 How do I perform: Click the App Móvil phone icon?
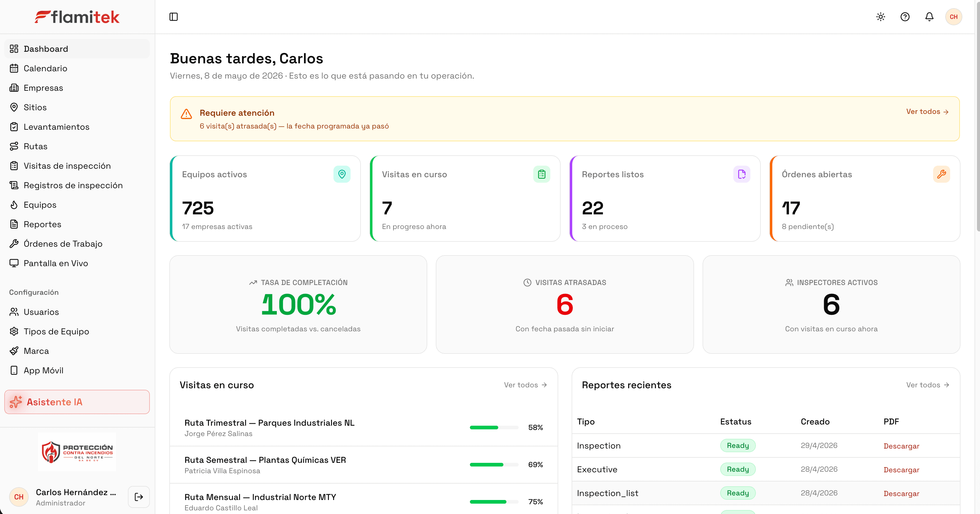click(x=14, y=370)
